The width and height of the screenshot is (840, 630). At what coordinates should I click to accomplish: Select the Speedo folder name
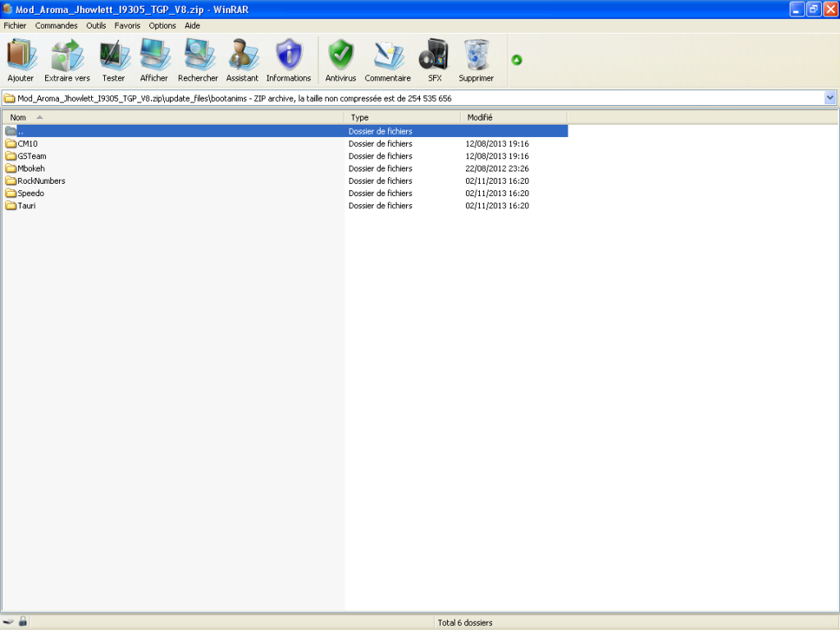pos(31,193)
